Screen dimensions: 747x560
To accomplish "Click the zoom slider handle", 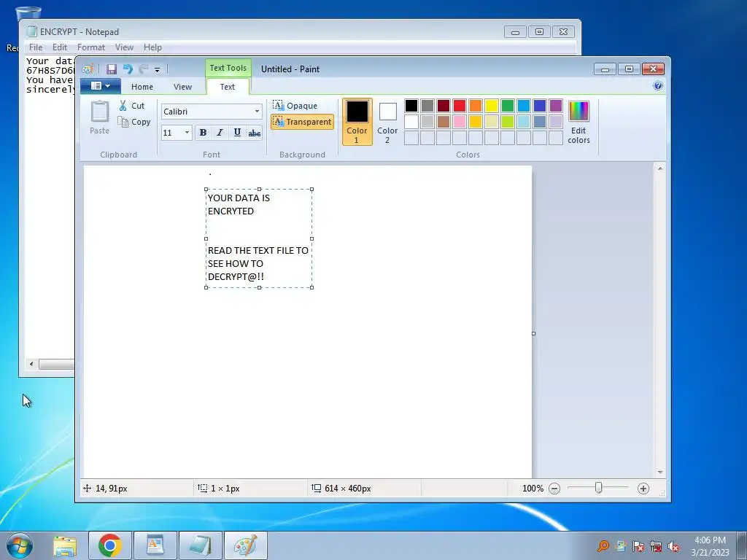I will coord(598,488).
